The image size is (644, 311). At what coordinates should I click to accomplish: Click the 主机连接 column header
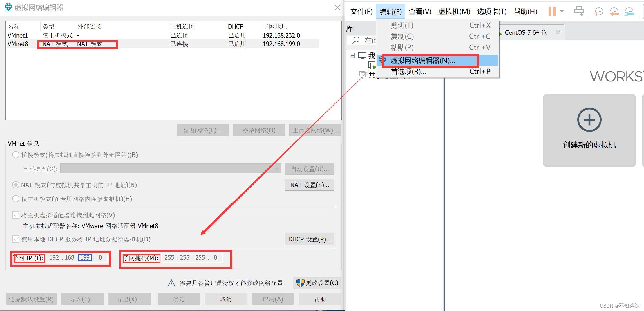tap(197, 27)
